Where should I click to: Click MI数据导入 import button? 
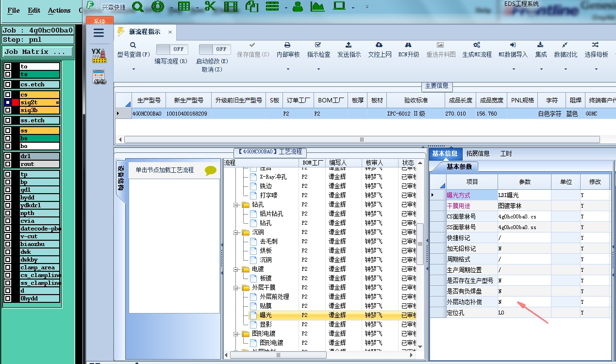pos(513,50)
